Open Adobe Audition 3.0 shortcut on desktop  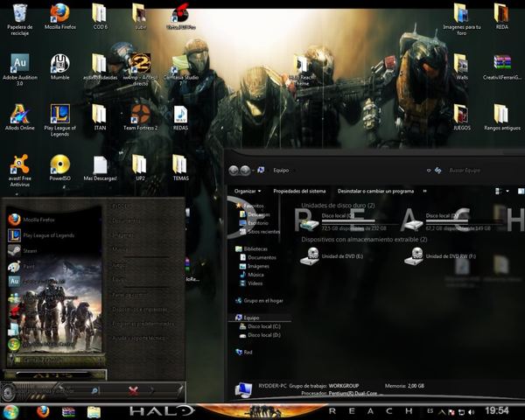tap(20, 70)
